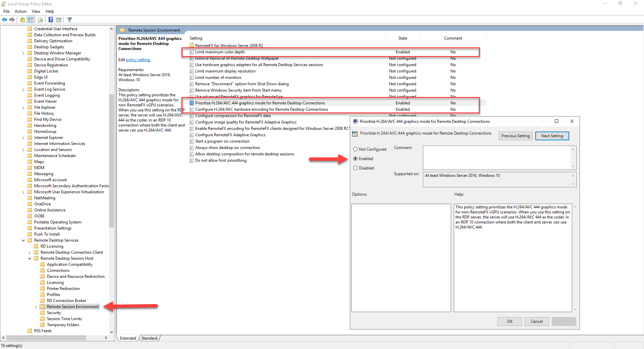
Task: Open Help via blue question mark icon
Action: tap(51, 20)
